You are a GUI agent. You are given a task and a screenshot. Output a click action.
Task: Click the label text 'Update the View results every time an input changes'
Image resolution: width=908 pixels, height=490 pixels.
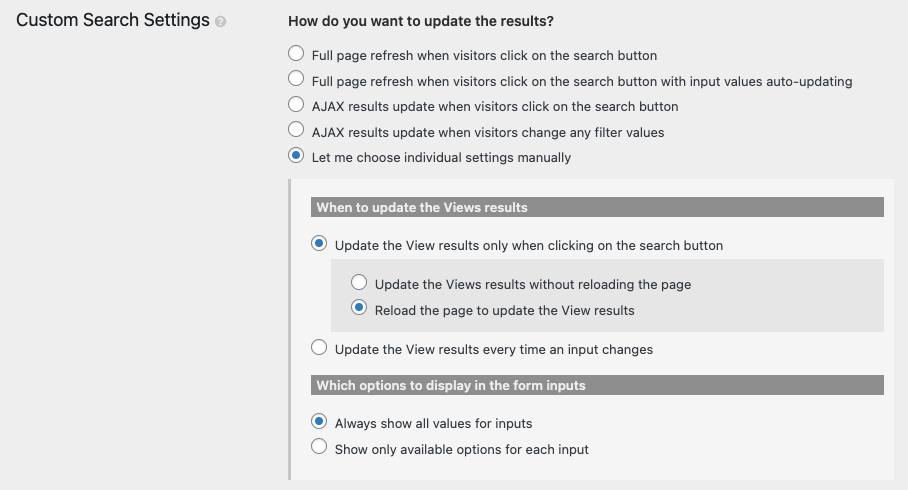point(494,350)
